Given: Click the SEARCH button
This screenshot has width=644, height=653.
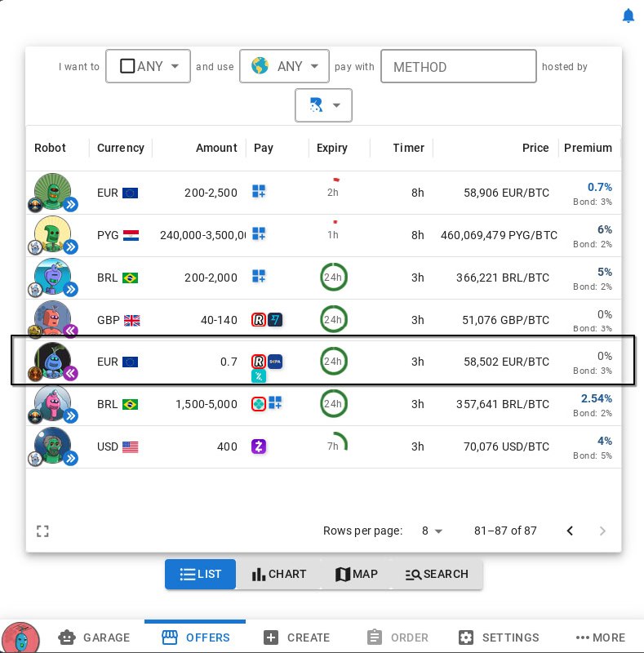Looking at the screenshot, I should click(x=437, y=574).
